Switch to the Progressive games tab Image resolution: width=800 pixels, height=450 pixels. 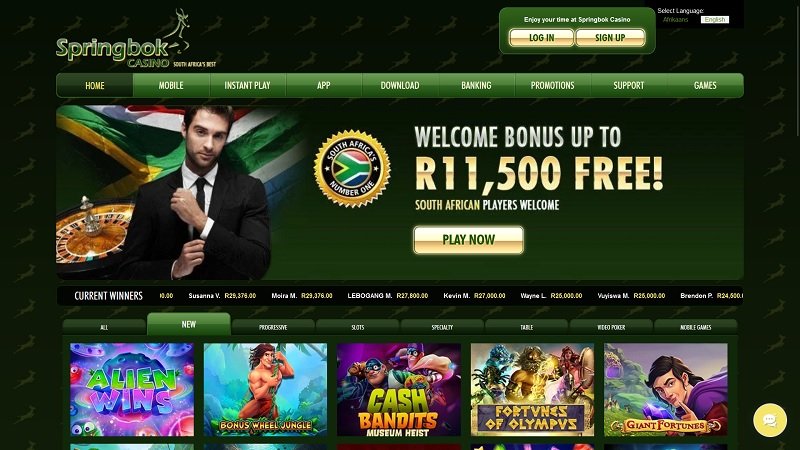(x=273, y=327)
